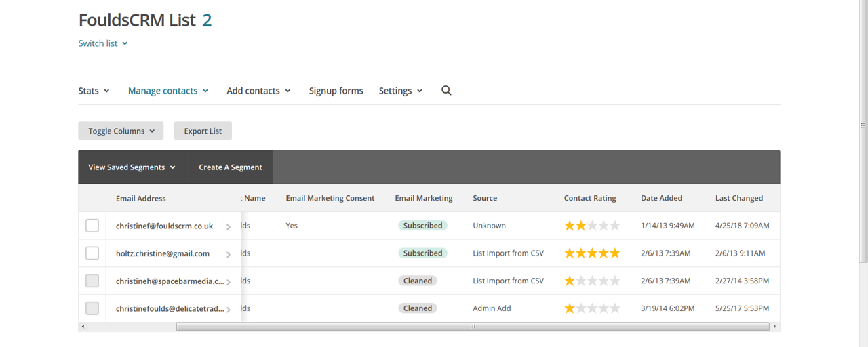Click 'Unknown' source cell

coord(489,226)
